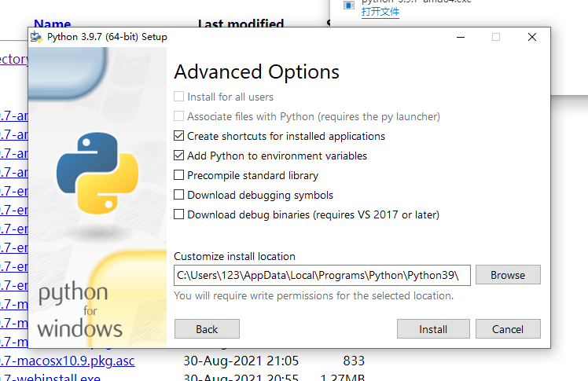This screenshot has width=588, height=381.
Task: Click the file size value 833
Action: 354,361
